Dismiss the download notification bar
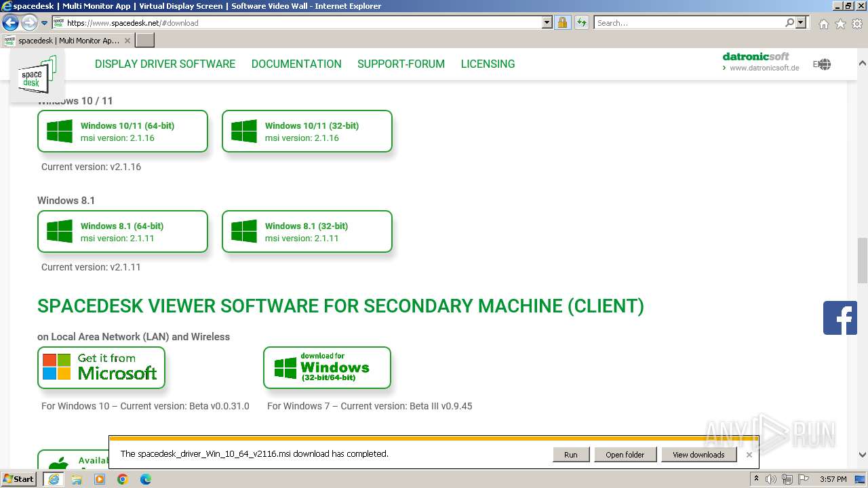The image size is (868, 488). tap(749, 455)
